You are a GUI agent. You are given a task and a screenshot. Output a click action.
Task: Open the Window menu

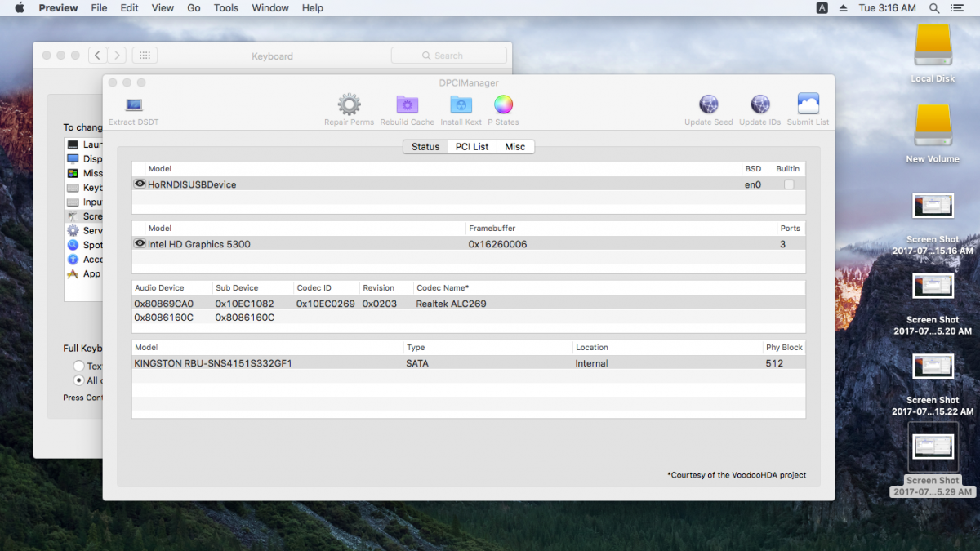coord(270,8)
